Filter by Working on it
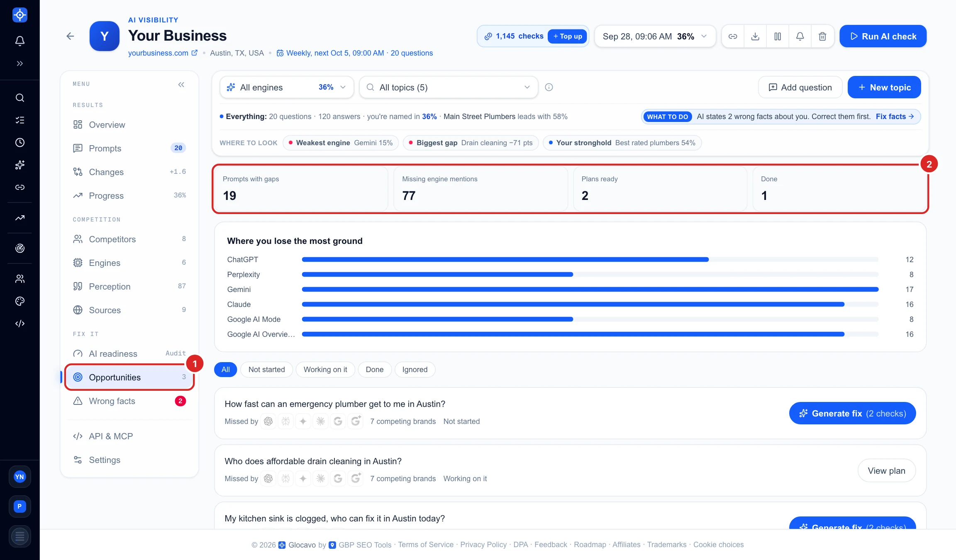The width and height of the screenshot is (956, 560). click(325, 370)
